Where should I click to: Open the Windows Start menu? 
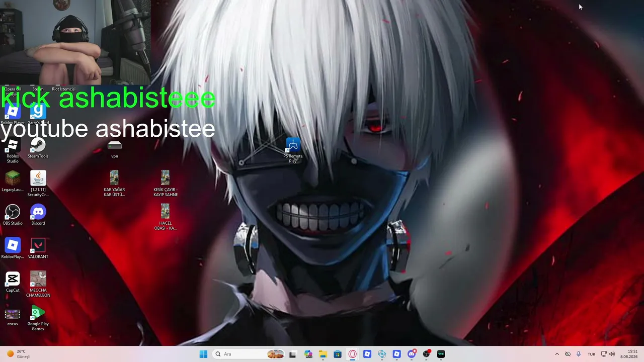point(203,354)
